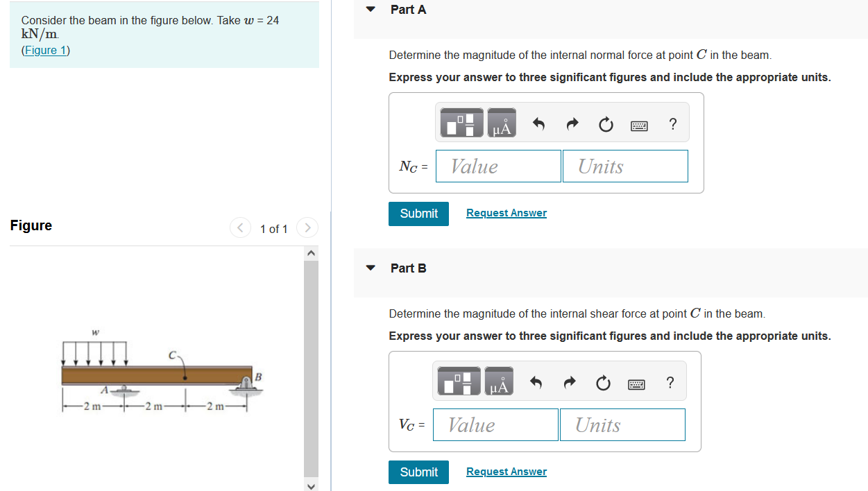The image size is (868, 491).
Task: Open the Figure 1 link
Action: click(46, 50)
